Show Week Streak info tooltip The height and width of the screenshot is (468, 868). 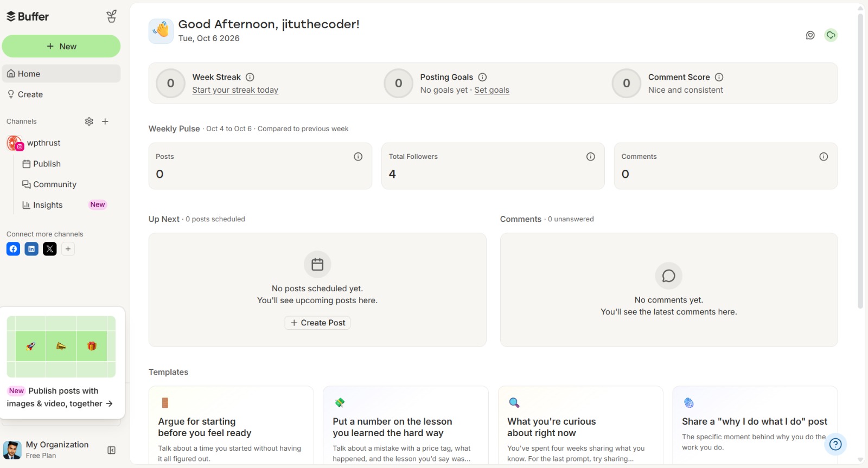tap(250, 77)
